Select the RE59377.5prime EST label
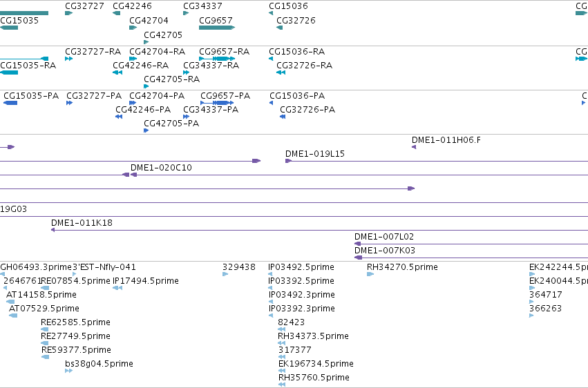 click(x=76, y=350)
